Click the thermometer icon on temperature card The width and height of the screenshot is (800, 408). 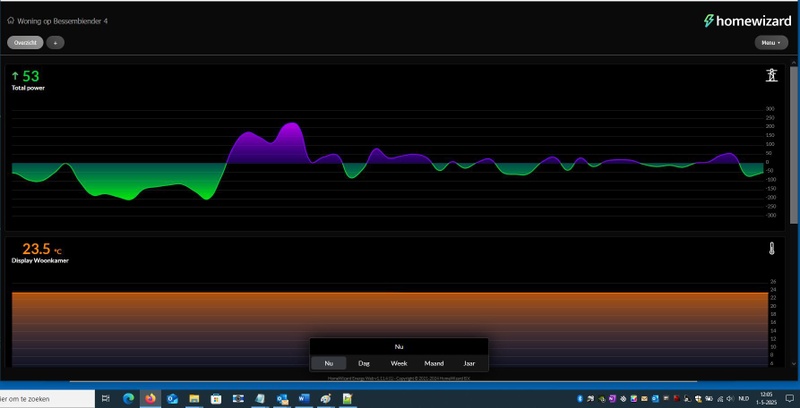tap(771, 248)
